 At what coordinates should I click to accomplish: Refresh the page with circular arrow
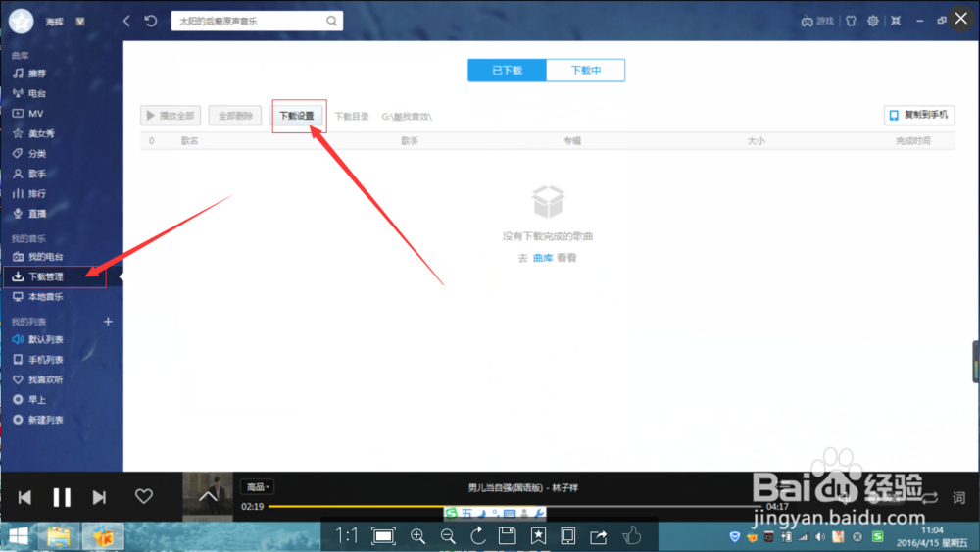click(151, 21)
